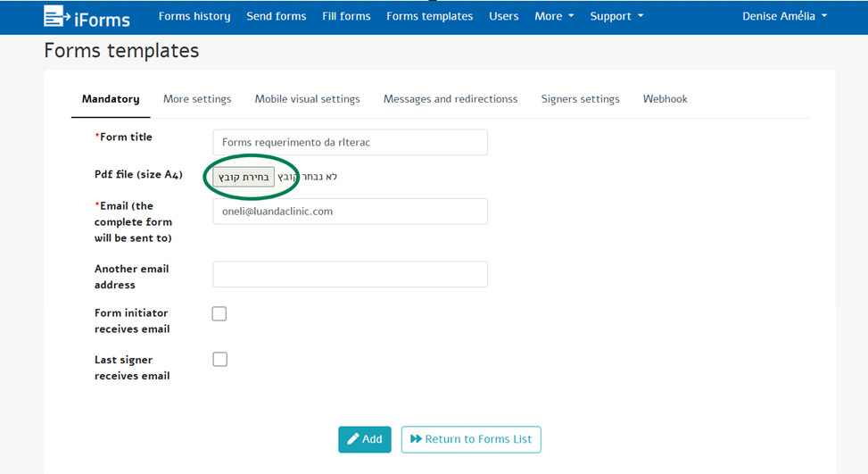Open Denise Amélia user menu
The image size is (868, 474).
point(784,16)
